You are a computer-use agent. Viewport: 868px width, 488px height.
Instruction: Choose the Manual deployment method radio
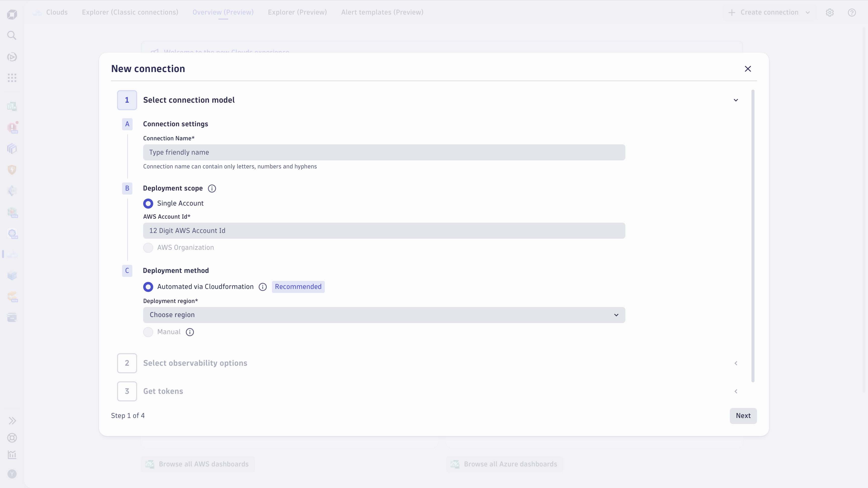coord(148,332)
